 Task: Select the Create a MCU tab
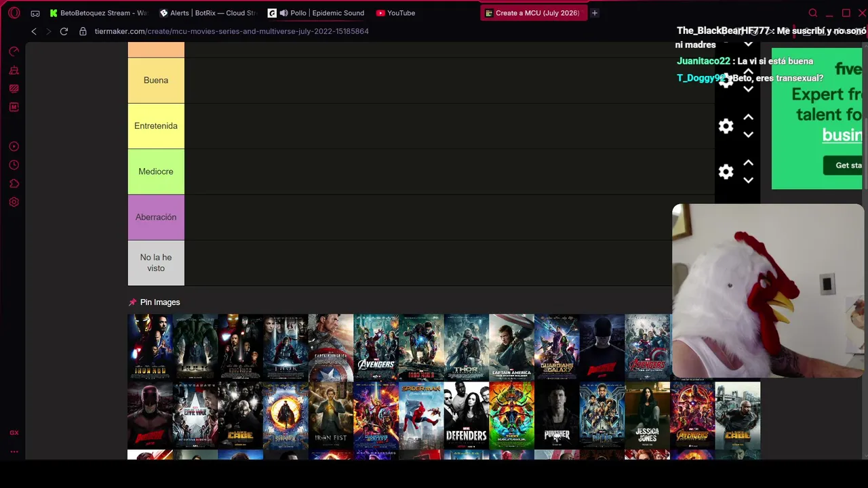click(x=534, y=13)
